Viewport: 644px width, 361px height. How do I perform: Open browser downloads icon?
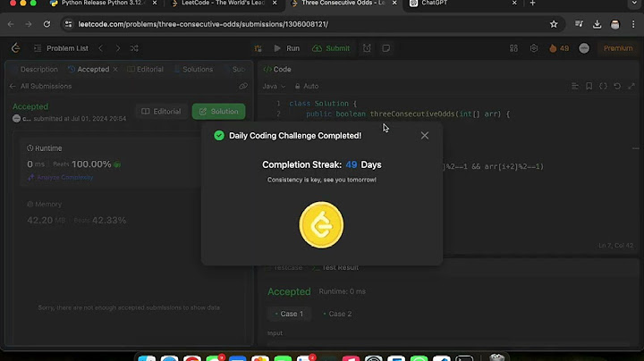[x=597, y=24]
